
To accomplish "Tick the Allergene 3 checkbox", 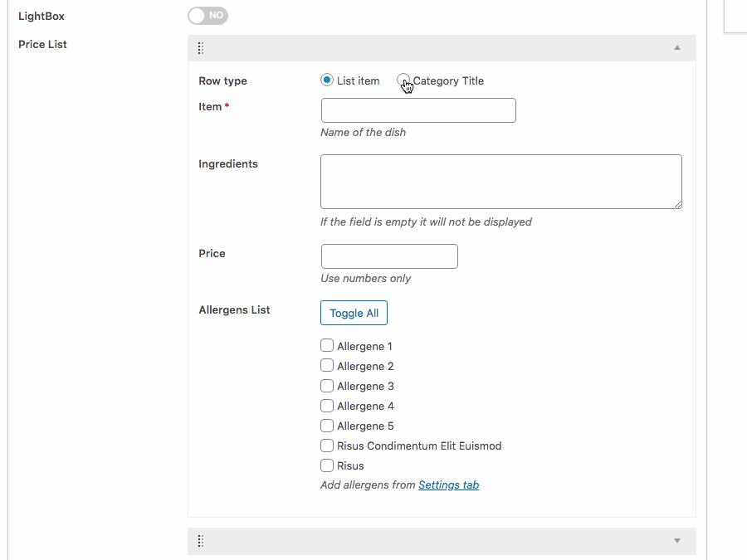I will pos(327,386).
